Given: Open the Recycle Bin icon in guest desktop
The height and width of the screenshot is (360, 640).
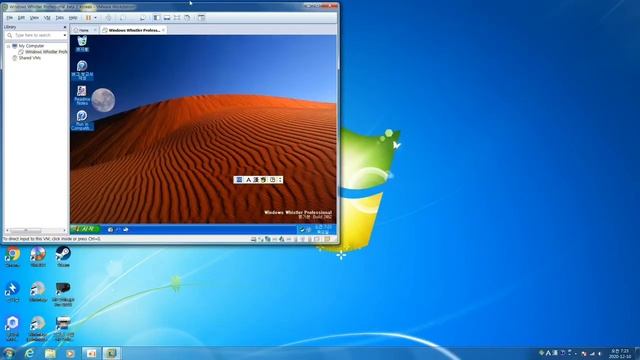Looking at the screenshot, I should point(82,44).
